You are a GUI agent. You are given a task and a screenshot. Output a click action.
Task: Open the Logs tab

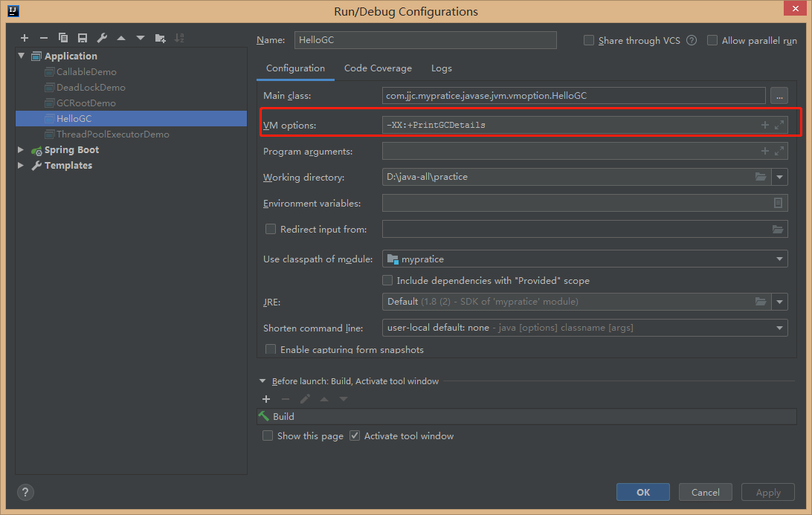(x=441, y=68)
